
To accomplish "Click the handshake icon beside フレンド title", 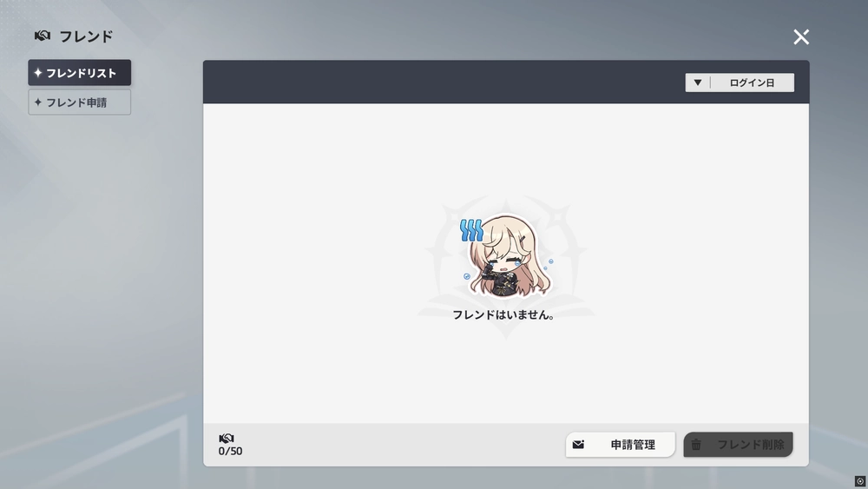I will [42, 36].
